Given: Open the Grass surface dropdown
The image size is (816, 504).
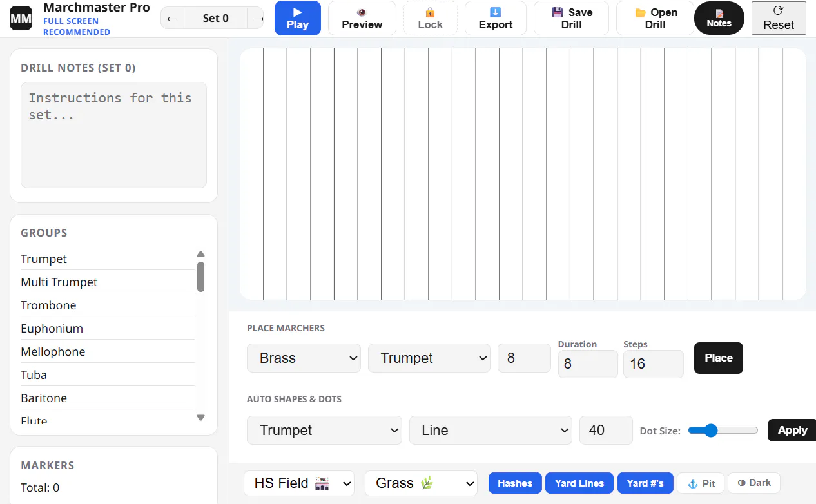Looking at the screenshot, I should (x=421, y=483).
